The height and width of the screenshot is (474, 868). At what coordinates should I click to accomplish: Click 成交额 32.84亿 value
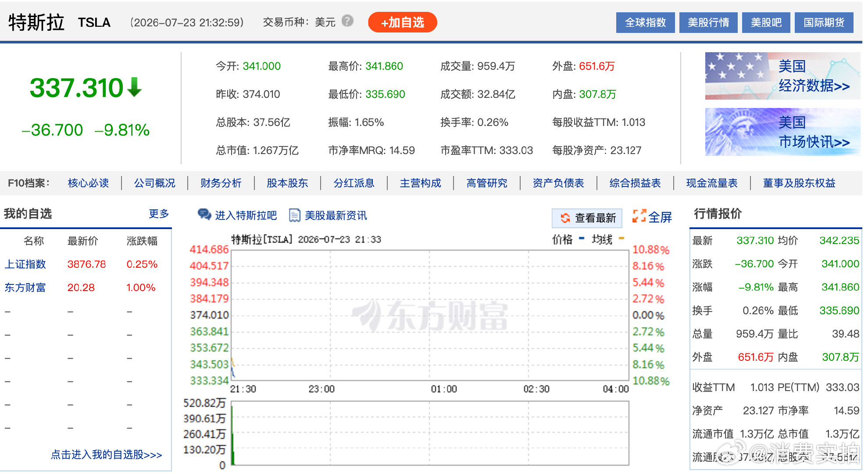[x=496, y=94]
